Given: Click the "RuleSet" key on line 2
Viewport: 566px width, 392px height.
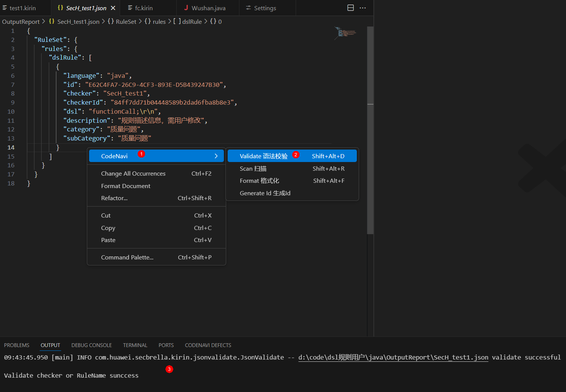Looking at the screenshot, I should [51, 40].
